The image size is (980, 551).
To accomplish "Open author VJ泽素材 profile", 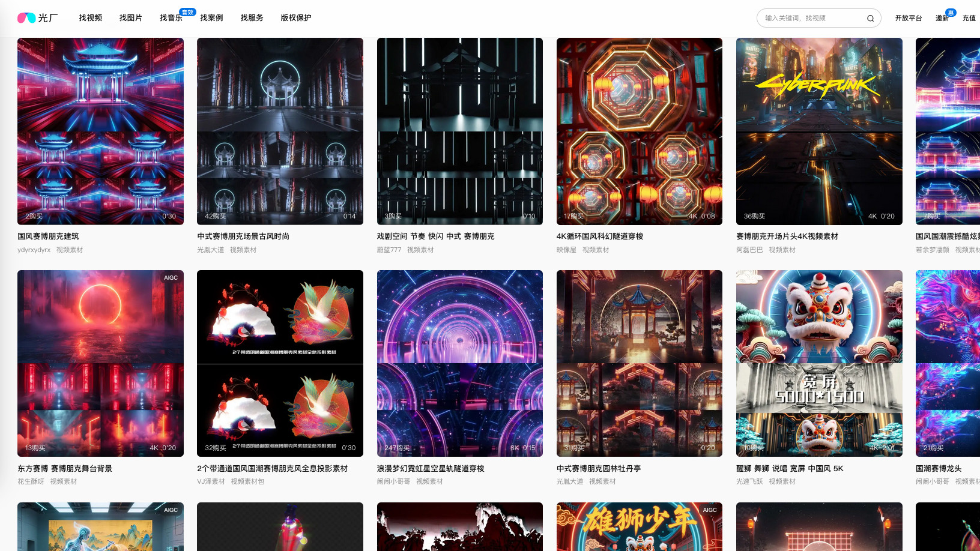I will pyautogui.click(x=211, y=481).
